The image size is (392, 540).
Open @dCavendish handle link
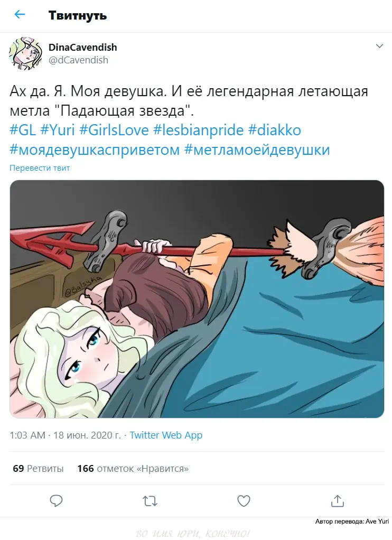[78, 60]
